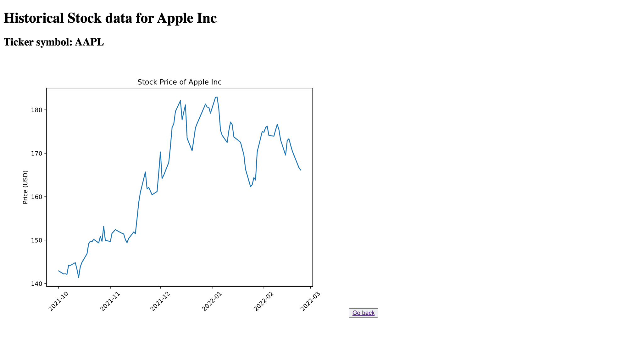This screenshot has height=342, width=644.
Task: Click the chart title "Stock Price of Apple Inc"
Action: point(179,82)
